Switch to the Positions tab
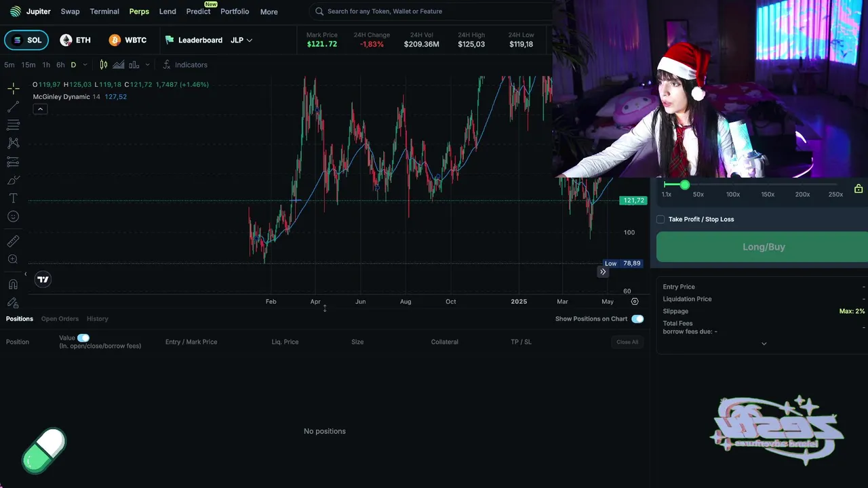The image size is (868, 488). tap(20, 319)
